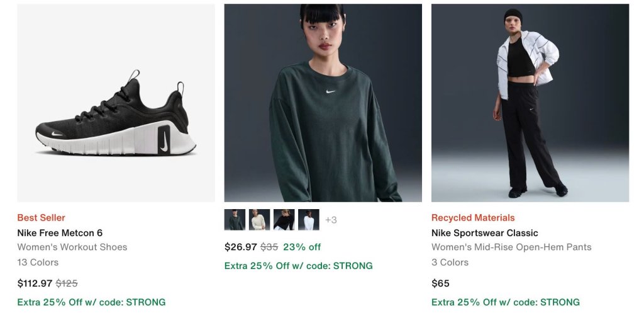Image resolution: width=644 pixels, height=325 pixels.
Task: Open the Sportswear Classic pants product image
Action: pos(530,103)
